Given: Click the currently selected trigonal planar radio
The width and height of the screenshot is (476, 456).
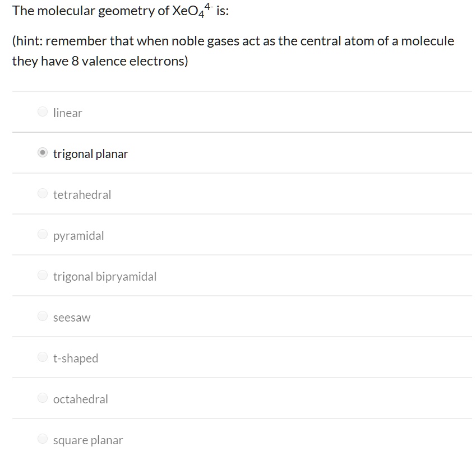Looking at the screenshot, I should click(x=42, y=152).
